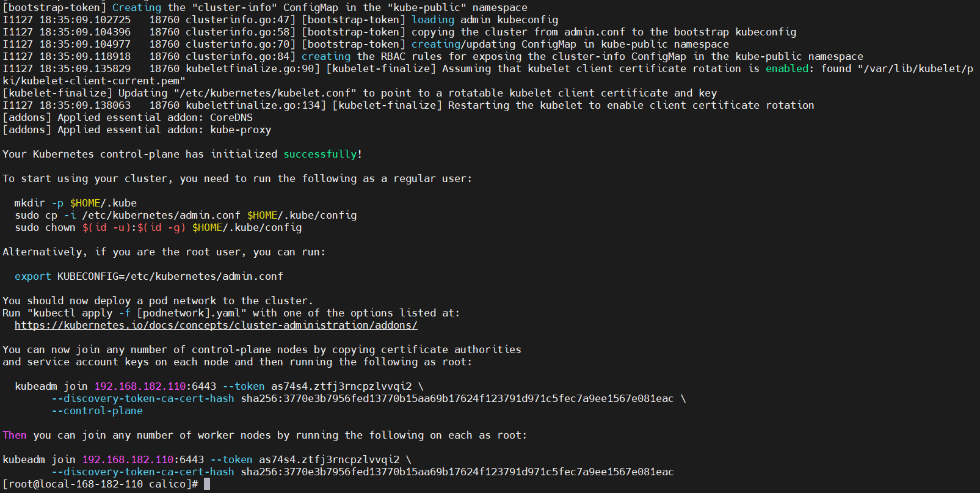The height and width of the screenshot is (493, 980).
Task: Click '[bootstrap-token] Creating the "cluster-info" ConfigMap' line
Action: click(265, 7)
